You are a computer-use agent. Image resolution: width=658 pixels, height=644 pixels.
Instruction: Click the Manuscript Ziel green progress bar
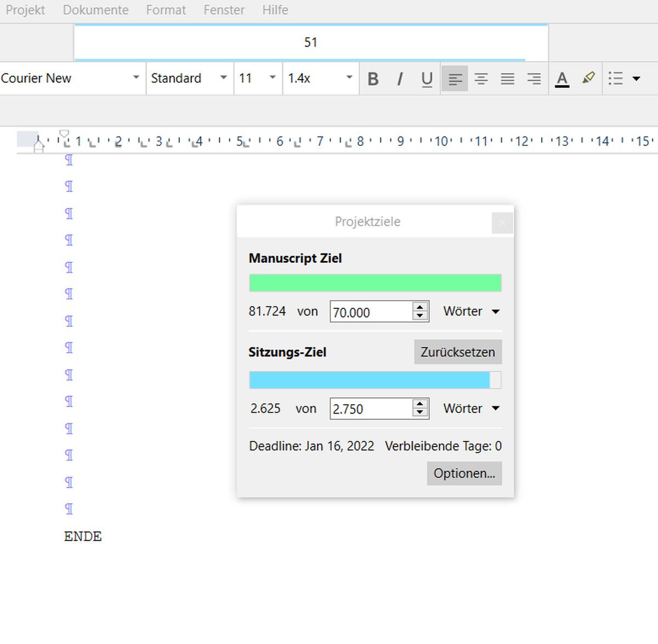click(x=375, y=283)
